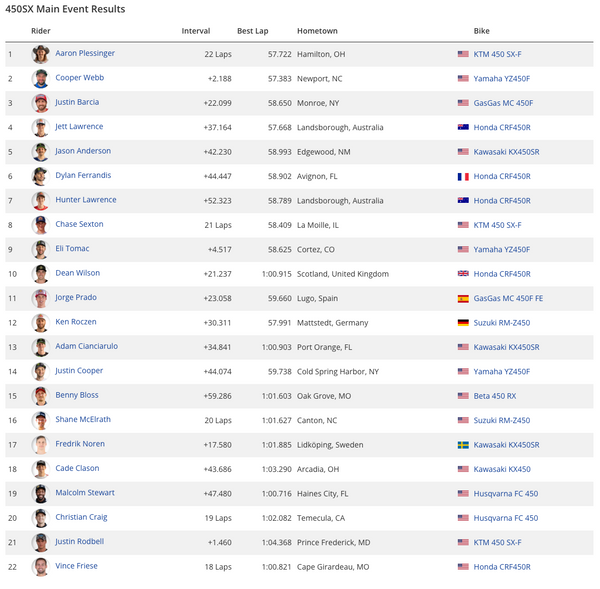Open Chase Sexton's rider profile link
The image size is (600, 589).
pos(79,224)
